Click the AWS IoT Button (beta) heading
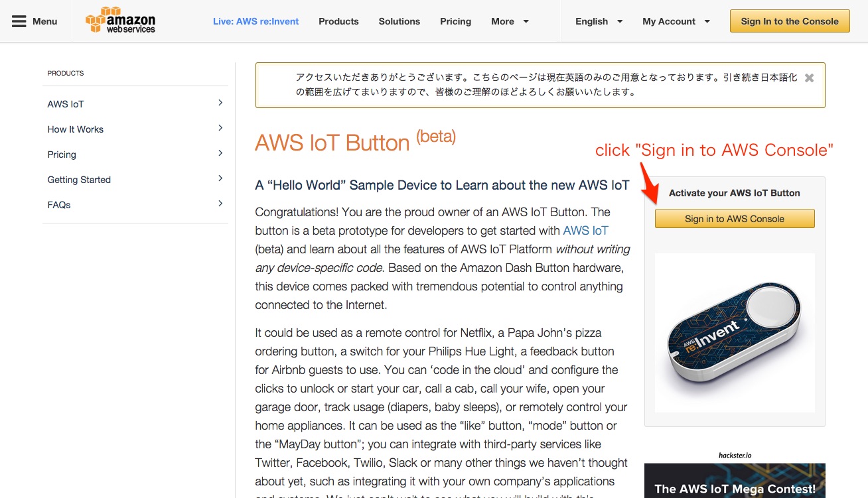 (x=355, y=141)
